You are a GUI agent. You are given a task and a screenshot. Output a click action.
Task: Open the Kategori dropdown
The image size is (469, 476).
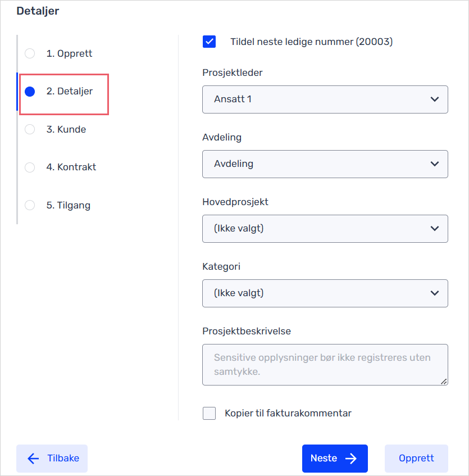[x=325, y=293]
